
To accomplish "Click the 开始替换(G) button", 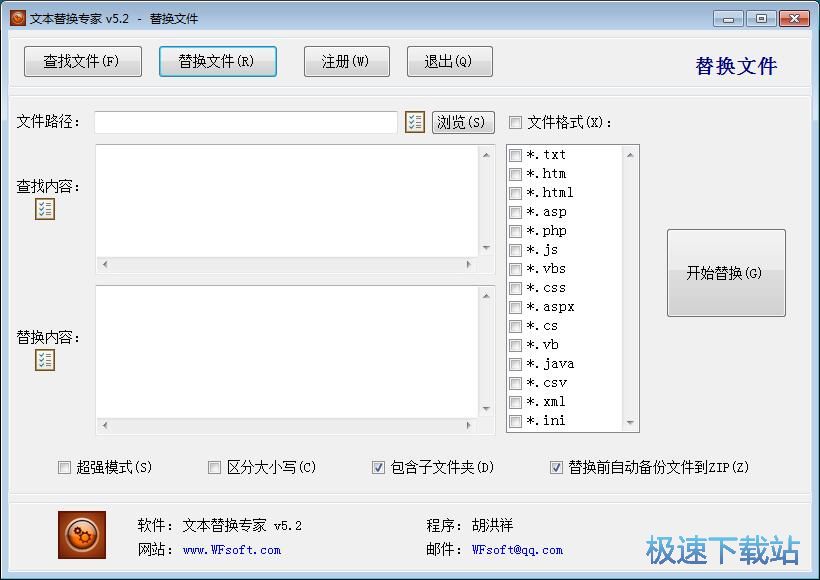I will pos(726,272).
